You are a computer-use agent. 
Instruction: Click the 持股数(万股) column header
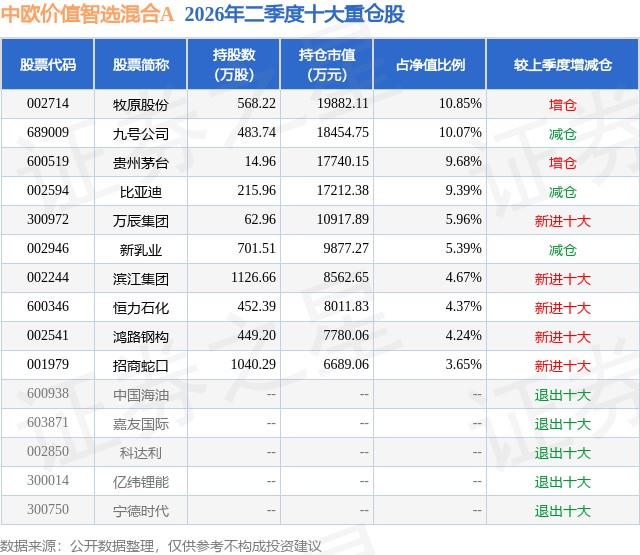[x=234, y=64]
